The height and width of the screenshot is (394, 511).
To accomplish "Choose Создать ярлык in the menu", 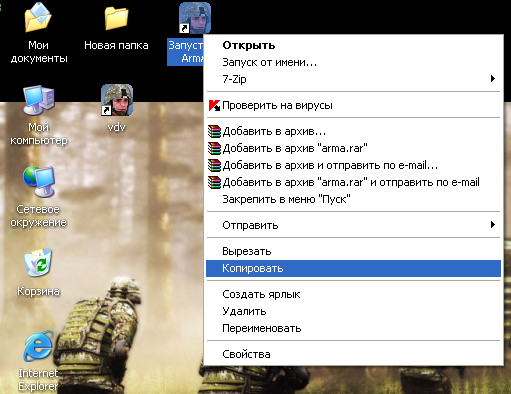I will pos(353,294).
